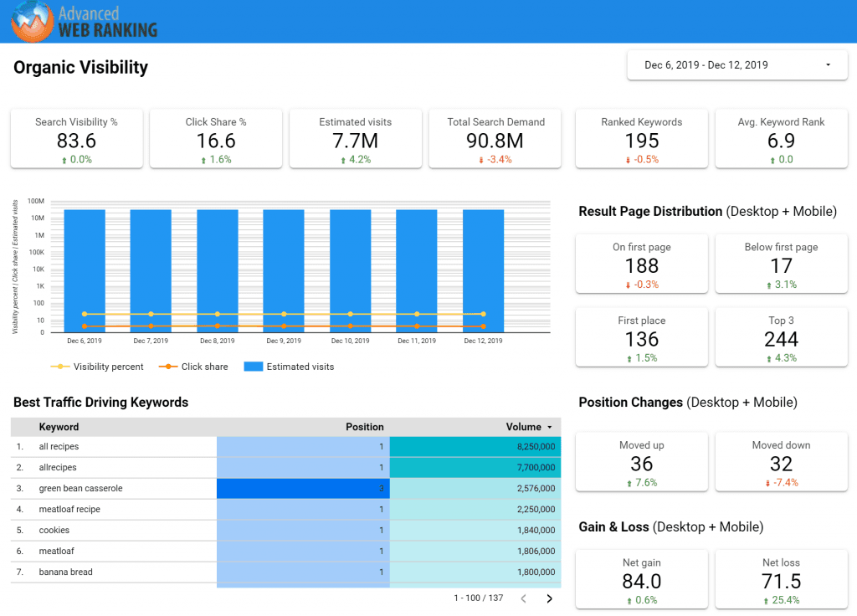Click the Organic Visibility heading
Image resolution: width=857 pixels, height=616 pixels.
[81, 67]
